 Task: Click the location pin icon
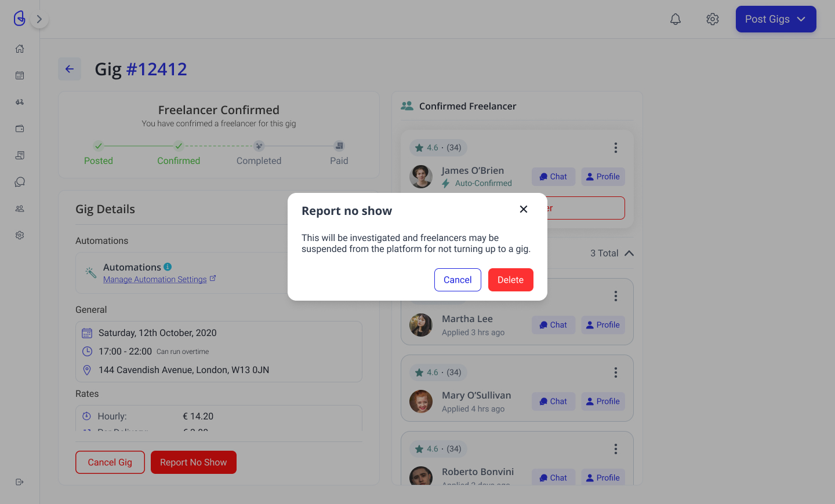87,370
